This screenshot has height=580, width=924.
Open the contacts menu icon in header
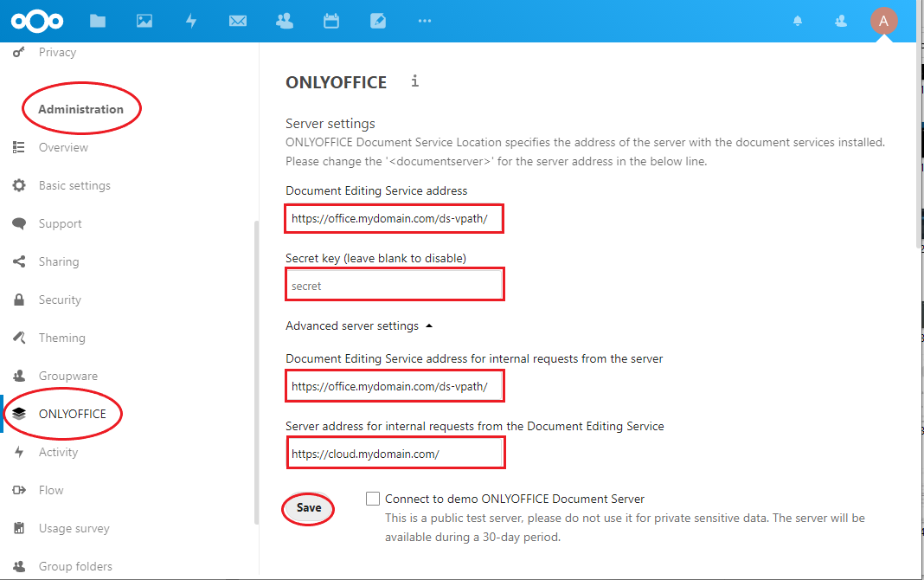[x=841, y=22]
